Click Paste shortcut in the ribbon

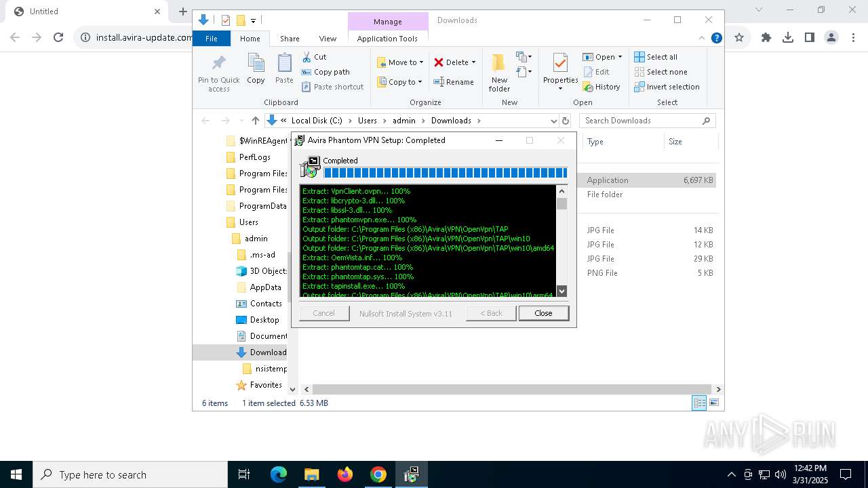tap(332, 87)
